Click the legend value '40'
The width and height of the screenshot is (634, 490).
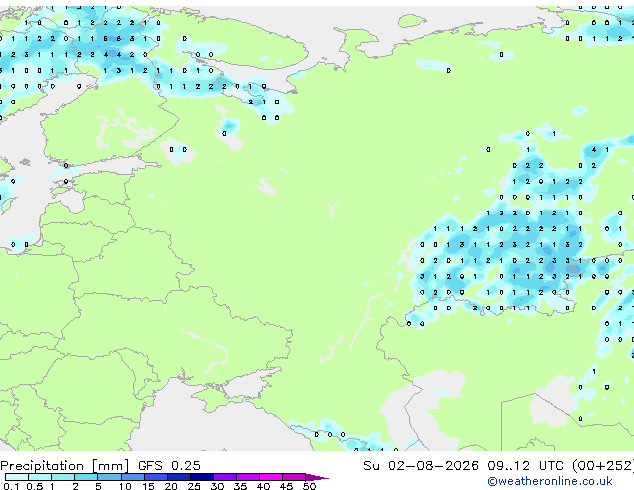coord(264,486)
